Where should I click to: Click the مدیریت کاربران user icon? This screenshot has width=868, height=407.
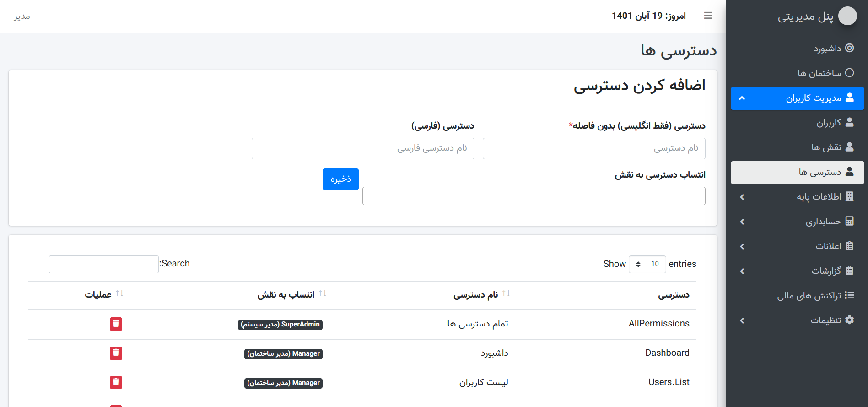click(x=850, y=98)
